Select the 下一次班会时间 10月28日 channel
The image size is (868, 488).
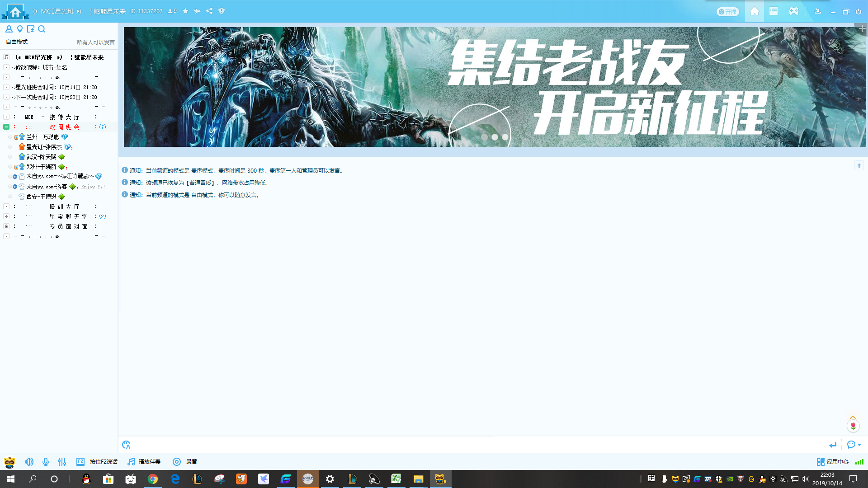(59, 97)
